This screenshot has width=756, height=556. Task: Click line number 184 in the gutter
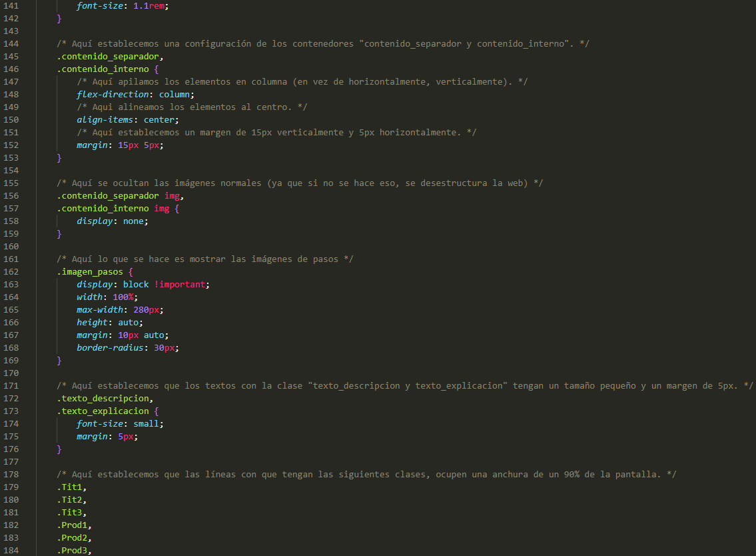tap(11, 550)
